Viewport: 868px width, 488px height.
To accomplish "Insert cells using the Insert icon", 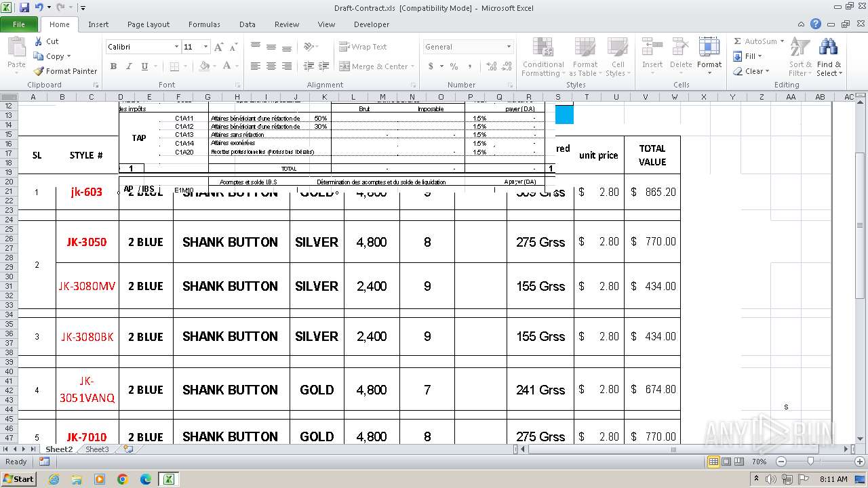I will (x=652, y=48).
